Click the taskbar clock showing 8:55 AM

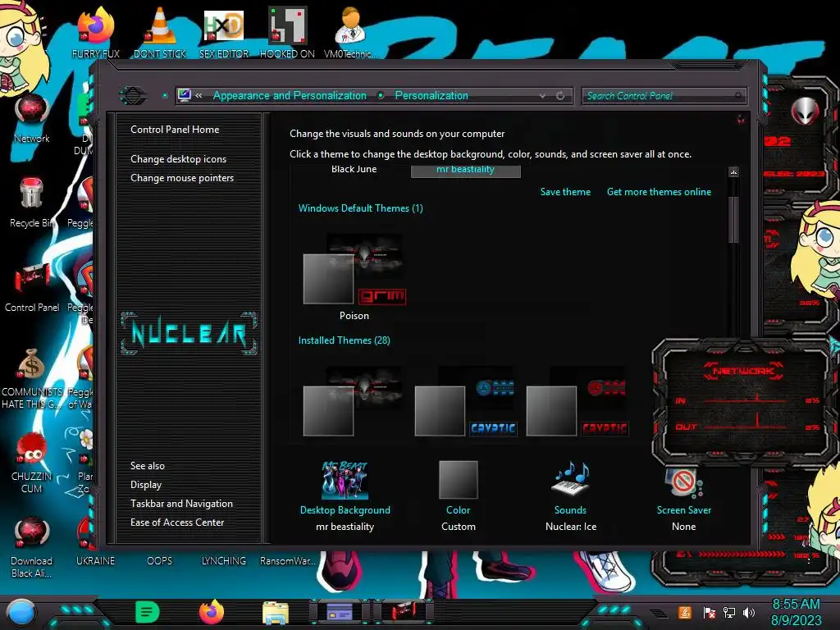coord(796,612)
